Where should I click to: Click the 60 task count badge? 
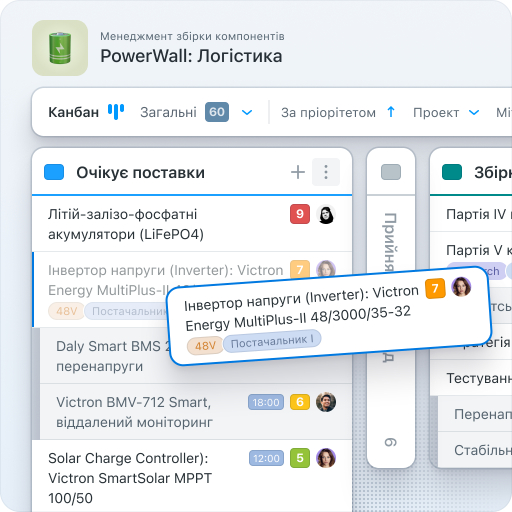217,112
